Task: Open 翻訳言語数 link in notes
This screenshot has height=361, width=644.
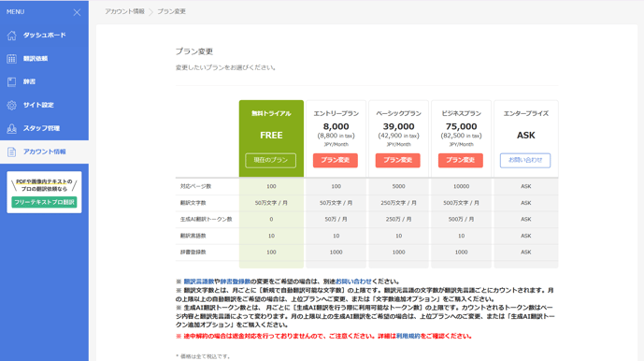Action: pos(199,282)
